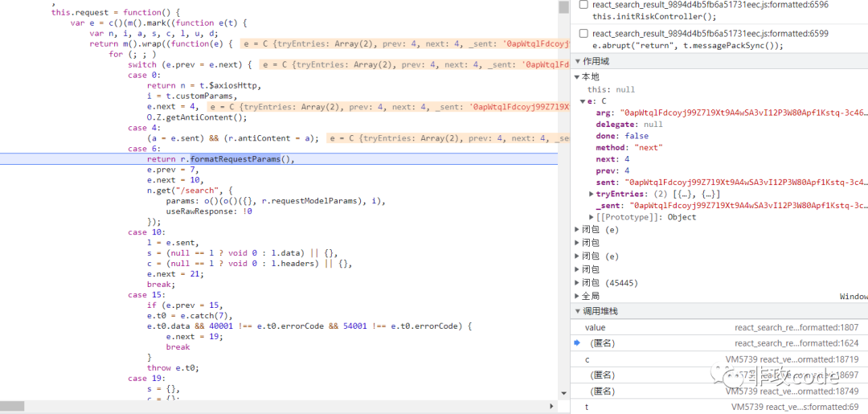Click the done: false property
Screen dimensions: 868x414
click(621, 136)
